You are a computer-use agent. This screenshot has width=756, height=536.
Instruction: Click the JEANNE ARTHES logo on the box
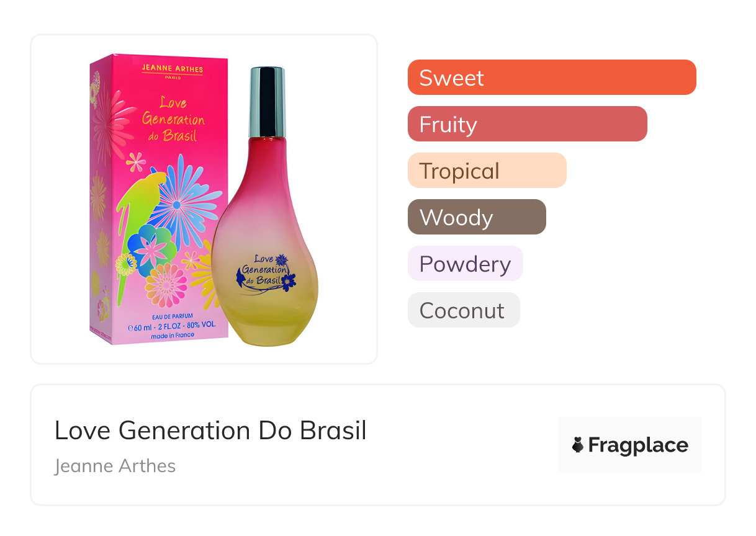click(172, 70)
